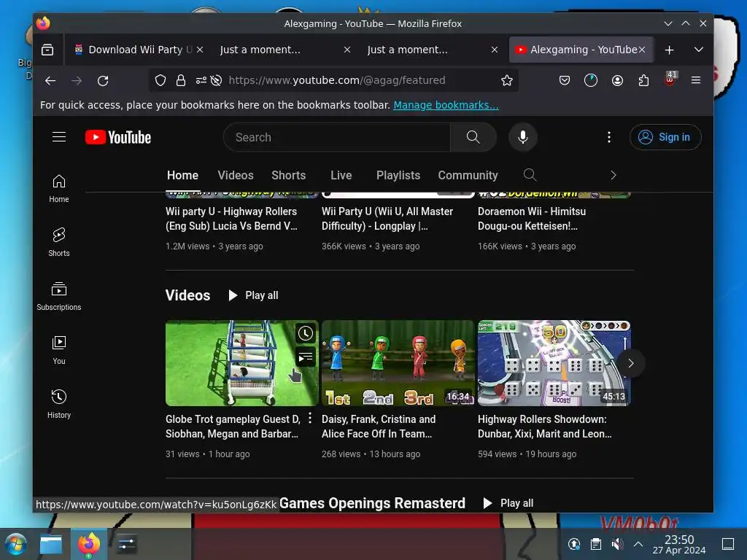
Task: Open Globe Trot video's three-dot action menu
Action: [x=310, y=418]
